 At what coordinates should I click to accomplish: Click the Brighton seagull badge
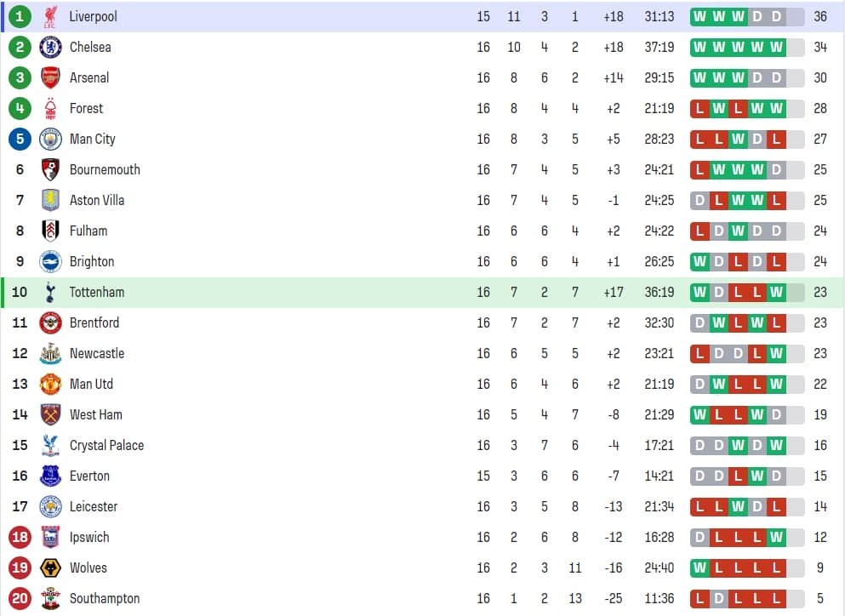pos(50,261)
